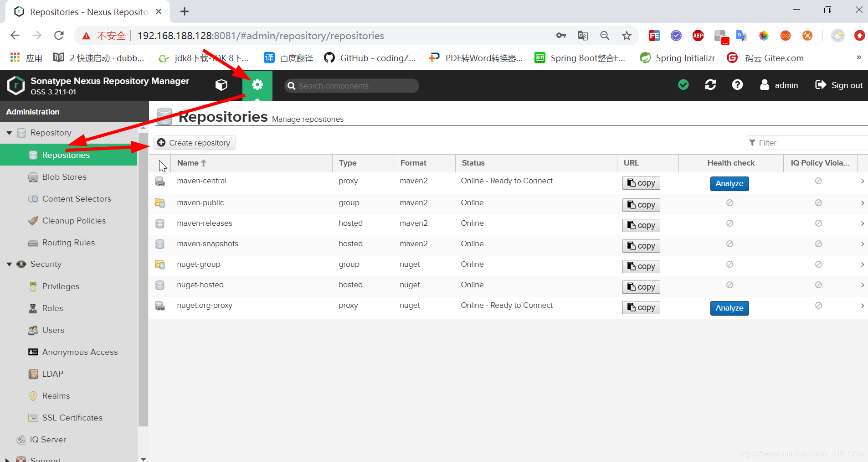Open Spring Initializr bookmark
This screenshot has width=868, height=462.
677,58
